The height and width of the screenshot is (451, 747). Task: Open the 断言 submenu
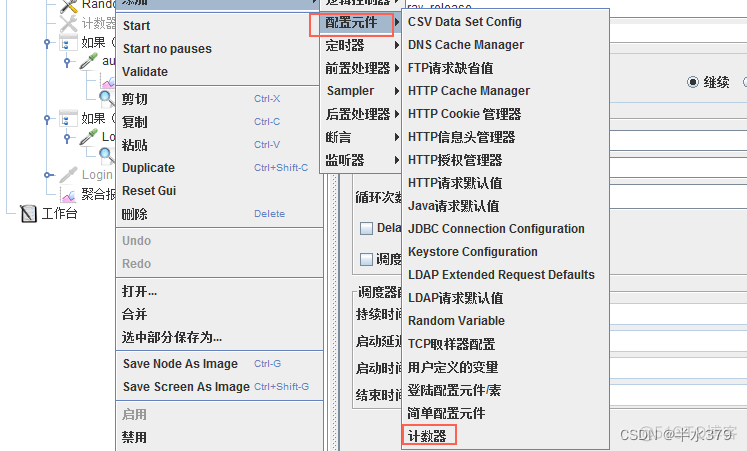361,137
